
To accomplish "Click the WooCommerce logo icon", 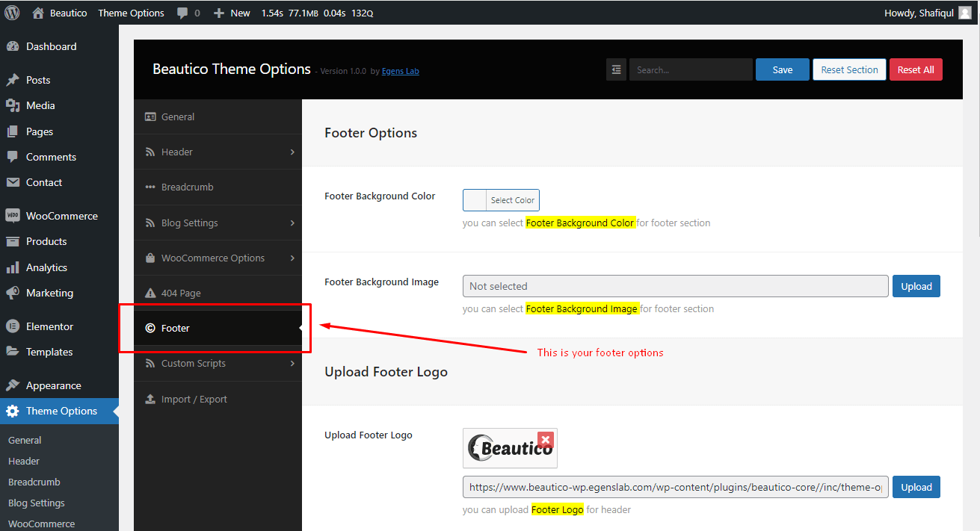I will point(13,216).
